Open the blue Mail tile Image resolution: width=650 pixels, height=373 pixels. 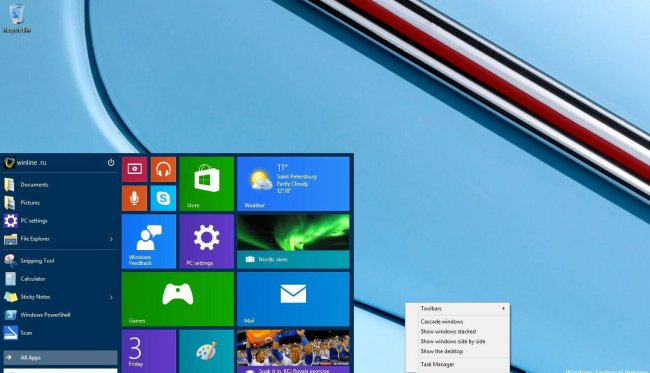pos(293,299)
